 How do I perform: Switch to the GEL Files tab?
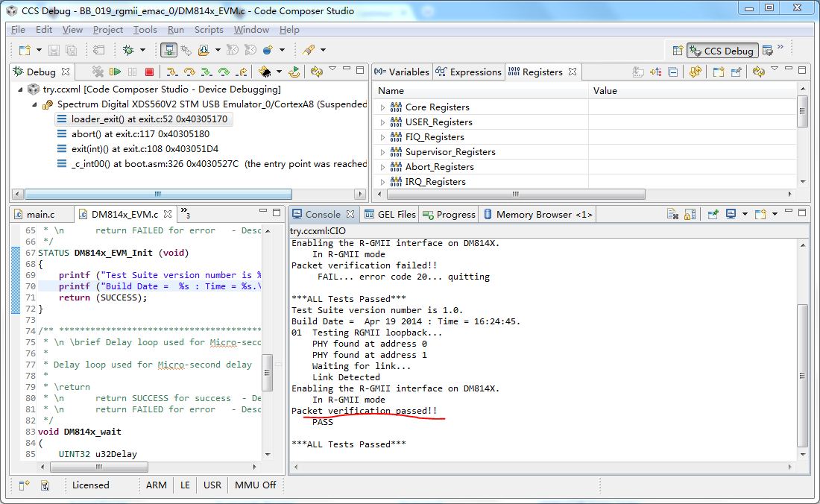point(390,215)
